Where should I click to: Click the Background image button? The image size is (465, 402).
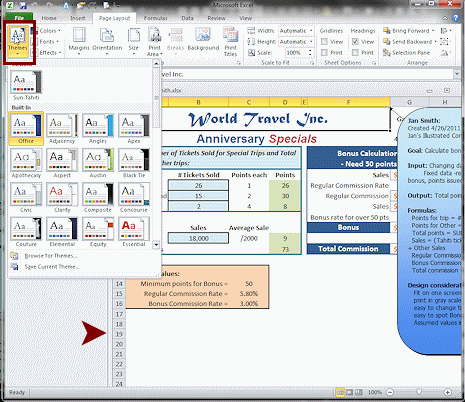point(203,40)
